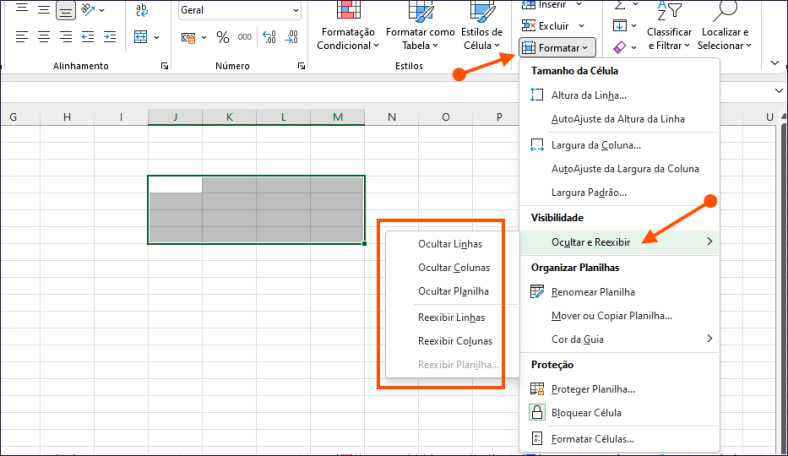Expand the Formatar dropdown button
788x456 pixels.
(x=558, y=47)
